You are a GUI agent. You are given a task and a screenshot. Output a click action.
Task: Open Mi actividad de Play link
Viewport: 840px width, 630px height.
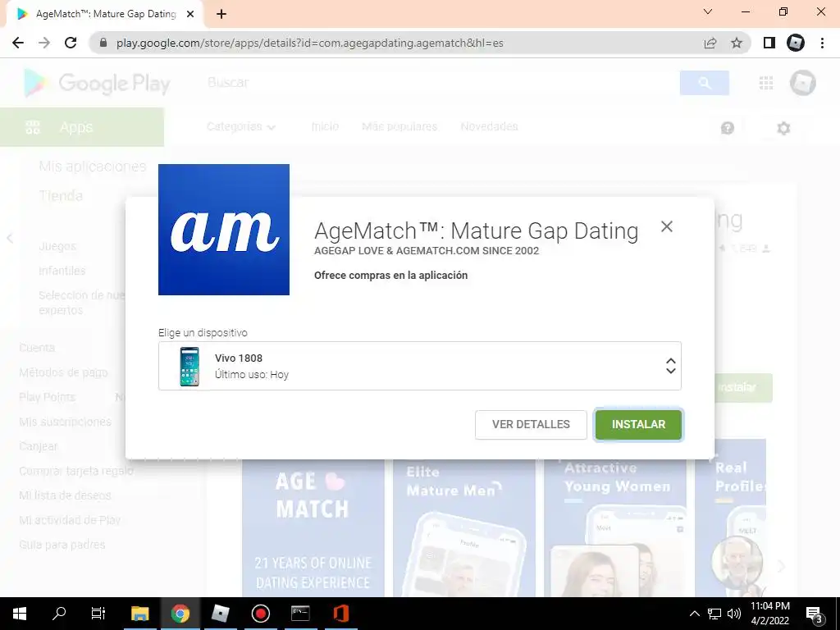70,520
